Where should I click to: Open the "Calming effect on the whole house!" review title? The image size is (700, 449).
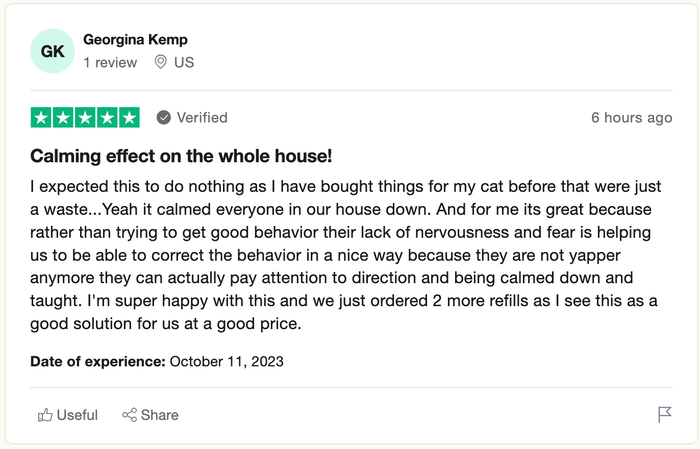[181, 156]
